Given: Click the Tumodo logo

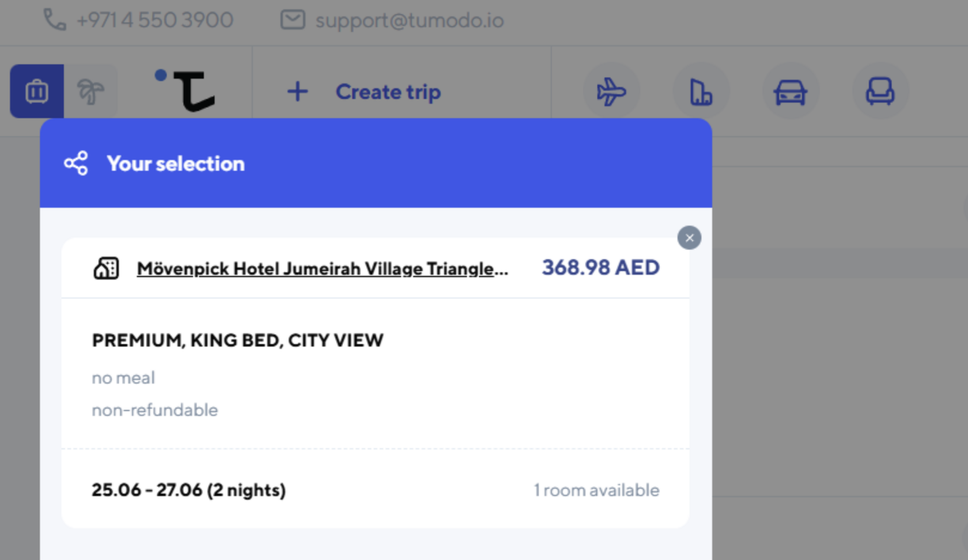Looking at the screenshot, I should click(x=186, y=90).
